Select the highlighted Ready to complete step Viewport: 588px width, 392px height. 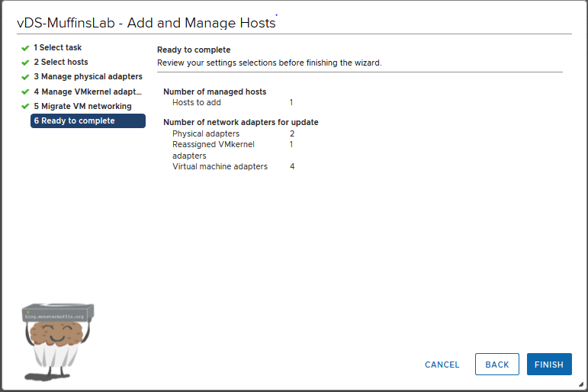point(87,120)
